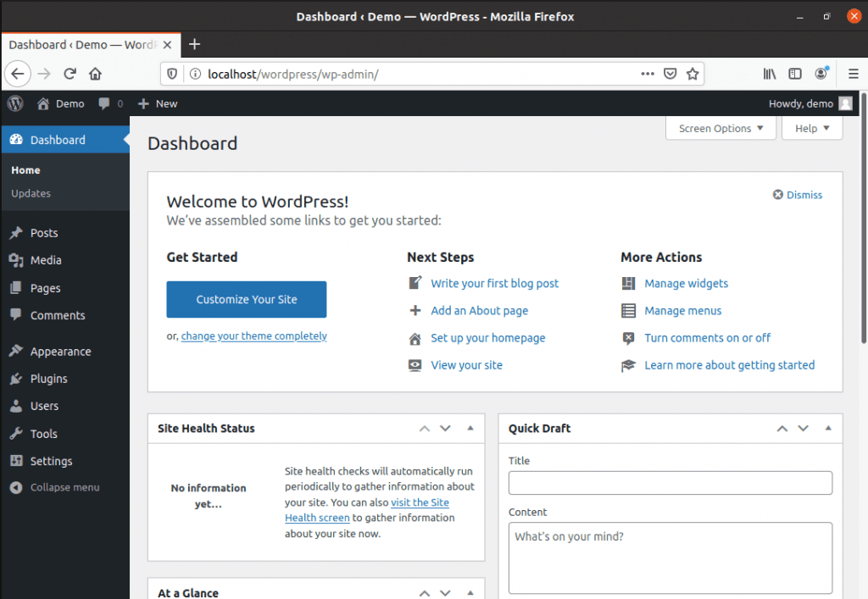Open the Firefox Library icon

tap(770, 74)
